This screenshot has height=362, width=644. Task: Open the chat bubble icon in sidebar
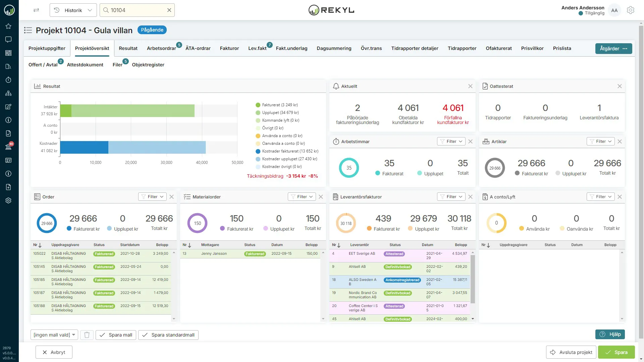tap(8, 40)
